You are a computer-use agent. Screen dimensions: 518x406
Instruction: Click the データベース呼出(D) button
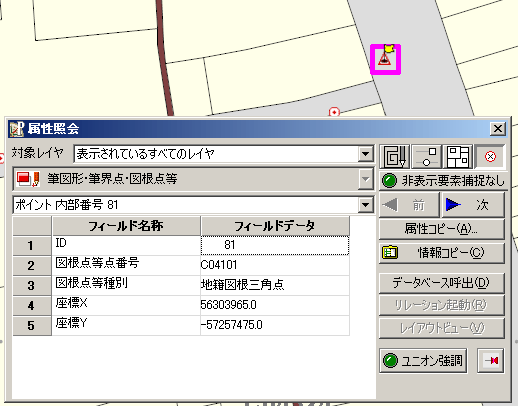click(442, 283)
